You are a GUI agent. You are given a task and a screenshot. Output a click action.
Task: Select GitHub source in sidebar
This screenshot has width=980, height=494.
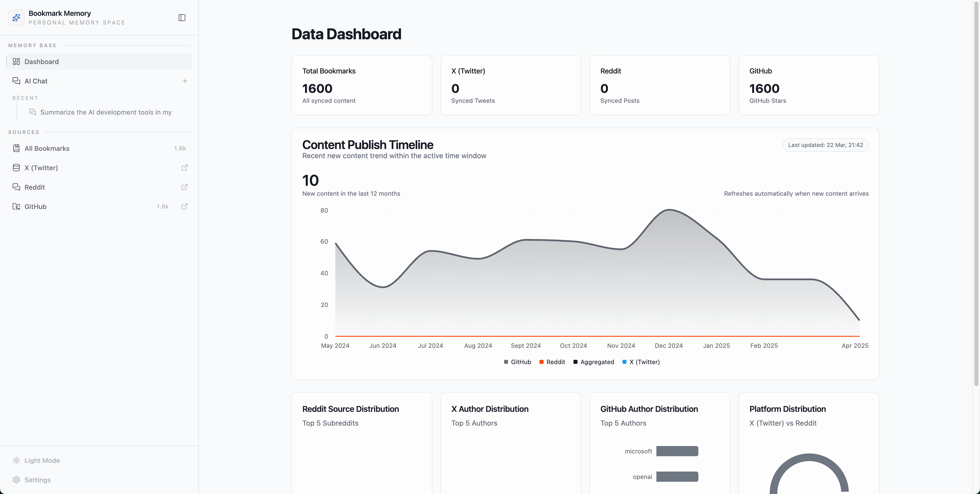(35, 206)
